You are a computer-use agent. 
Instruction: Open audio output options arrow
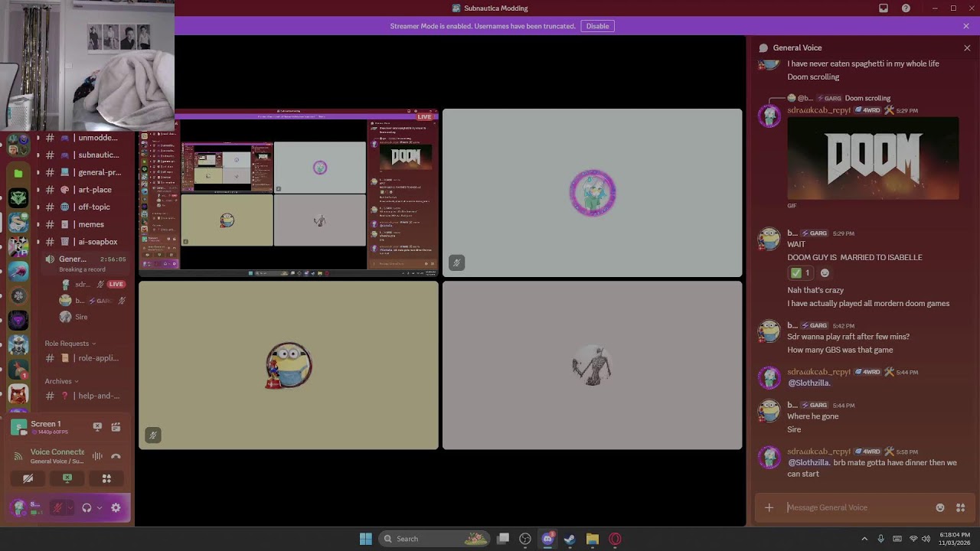click(100, 507)
